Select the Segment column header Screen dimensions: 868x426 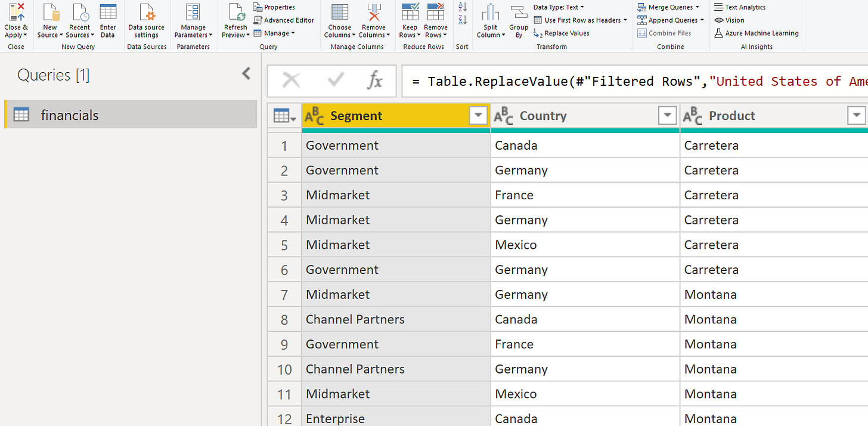(x=396, y=116)
